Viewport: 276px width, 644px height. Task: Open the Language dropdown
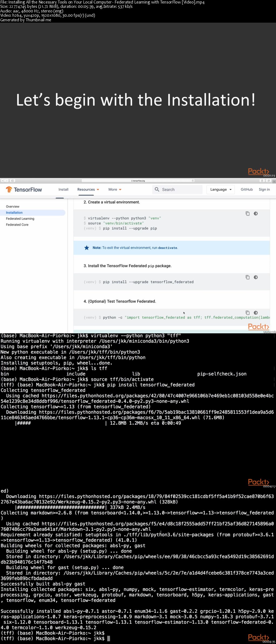(220, 190)
